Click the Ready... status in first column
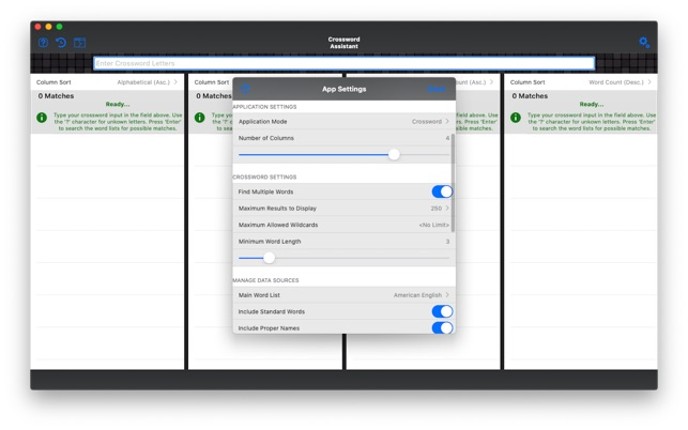This screenshot has height=430, width=688. tap(118, 104)
